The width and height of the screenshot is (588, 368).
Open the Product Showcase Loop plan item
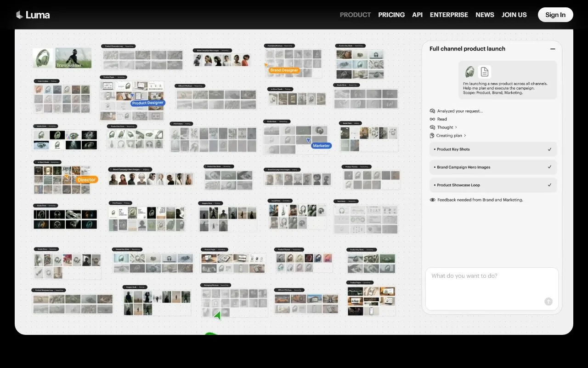point(493,185)
